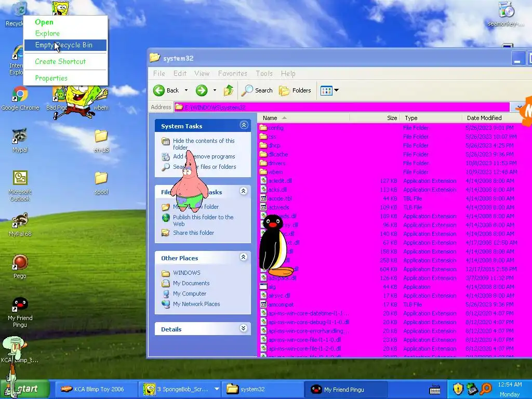This screenshot has height=399, width=532.
Task: Click Publish this folder to the Web
Action: pyautogui.click(x=203, y=220)
